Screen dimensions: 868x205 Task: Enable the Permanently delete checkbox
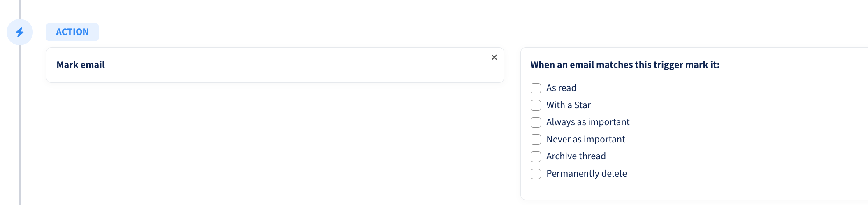click(x=536, y=174)
